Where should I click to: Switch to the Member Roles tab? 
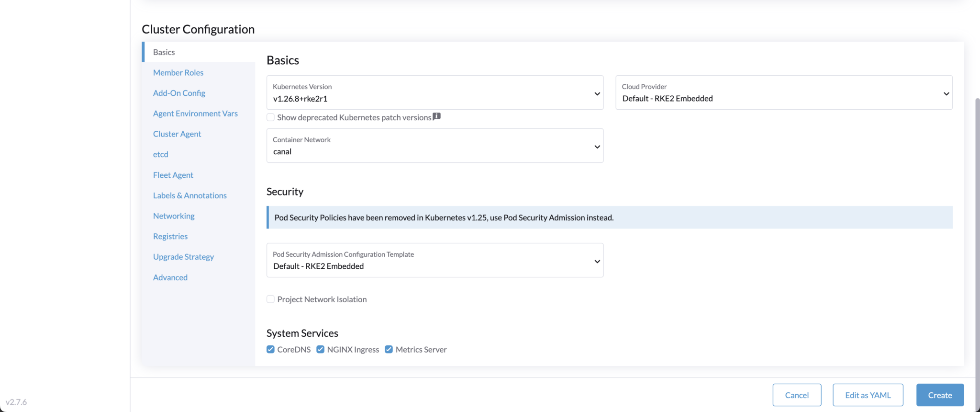coord(178,73)
